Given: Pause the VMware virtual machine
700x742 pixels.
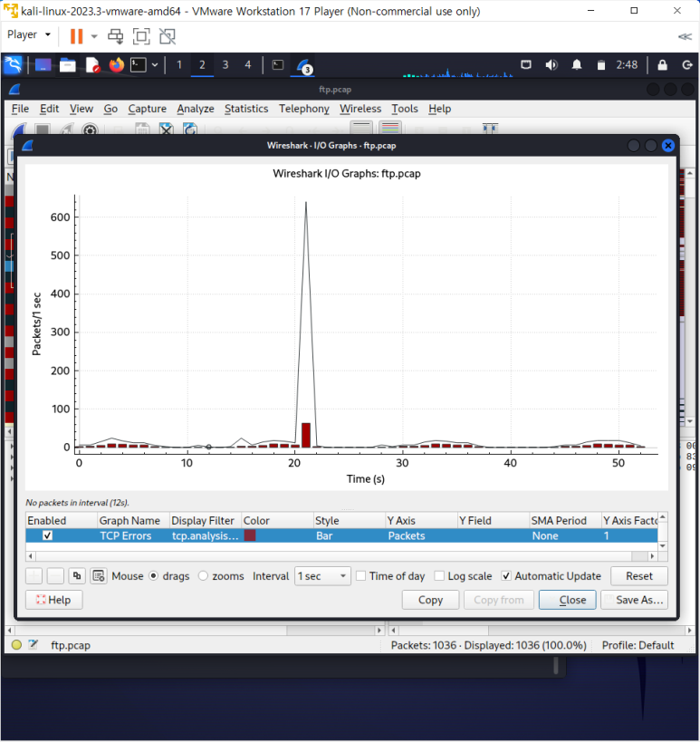Looking at the screenshot, I should (x=76, y=36).
